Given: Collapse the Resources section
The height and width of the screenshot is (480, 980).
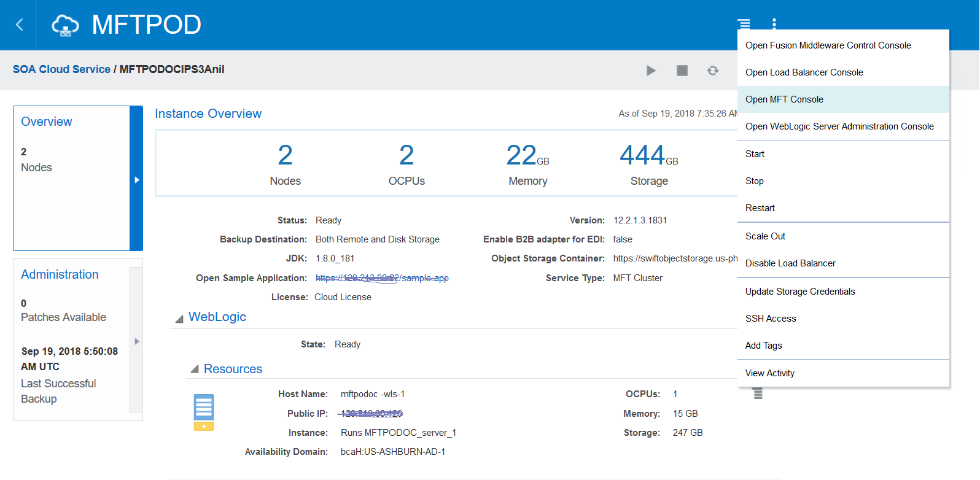Looking at the screenshot, I should 195,370.
